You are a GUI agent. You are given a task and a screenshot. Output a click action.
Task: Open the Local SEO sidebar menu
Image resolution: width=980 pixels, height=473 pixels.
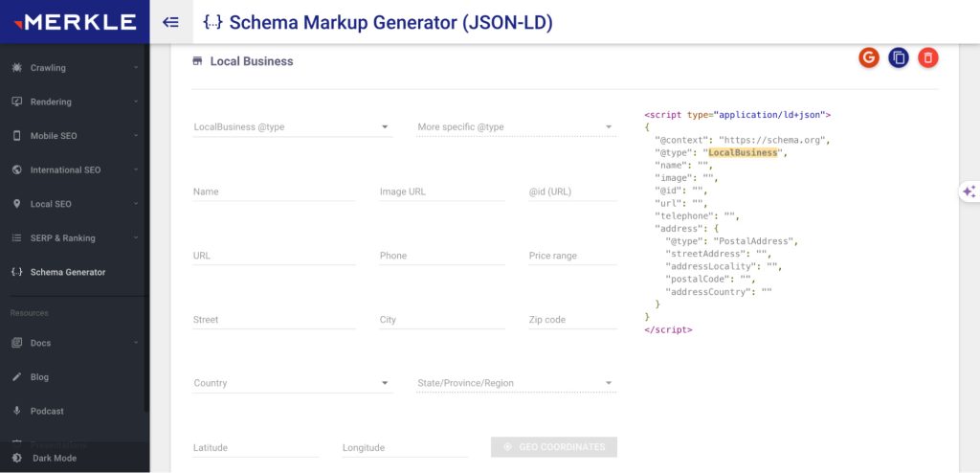(75, 204)
